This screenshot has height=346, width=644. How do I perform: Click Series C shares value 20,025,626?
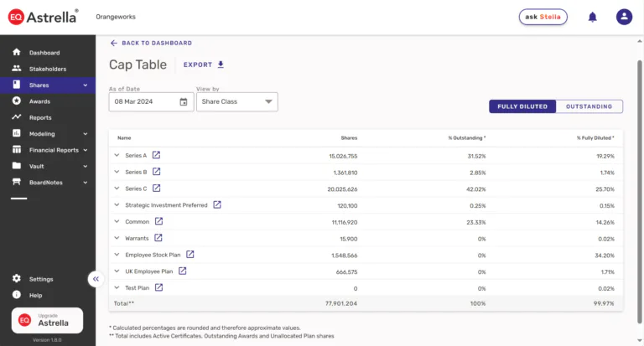point(342,189)
